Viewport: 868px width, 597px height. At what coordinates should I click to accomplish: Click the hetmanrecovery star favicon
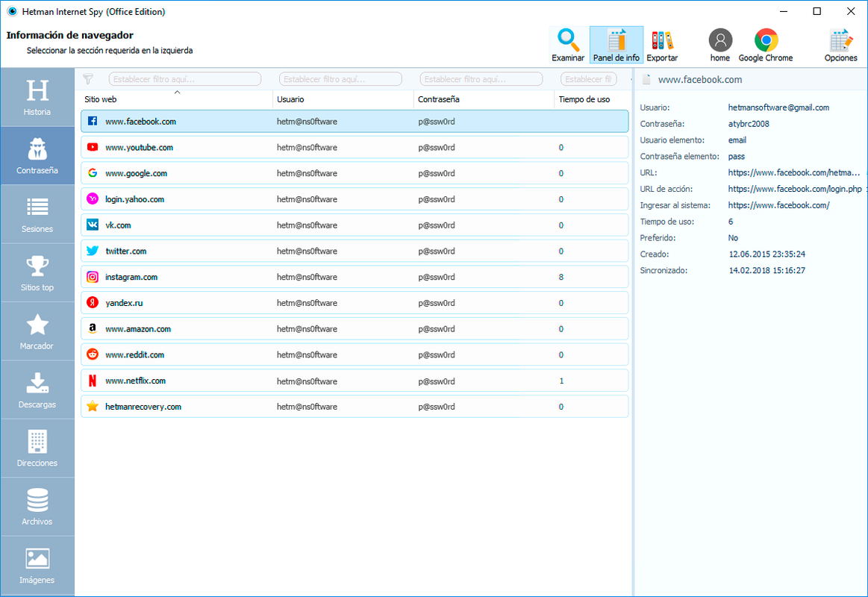(x=93, y=406)
